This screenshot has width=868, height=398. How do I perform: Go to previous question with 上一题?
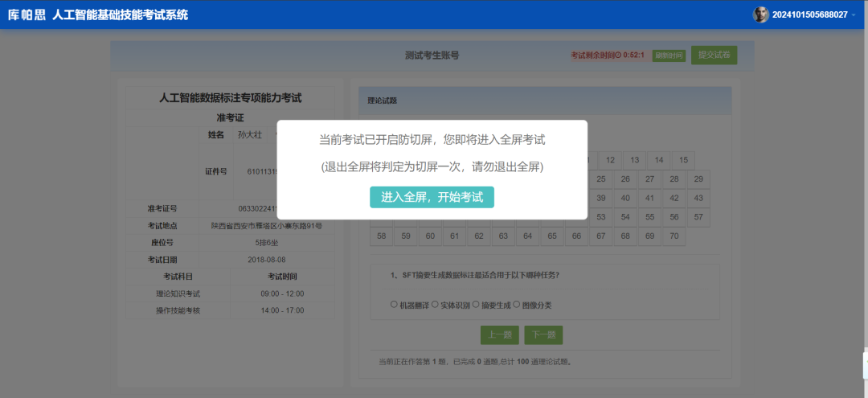499,335
